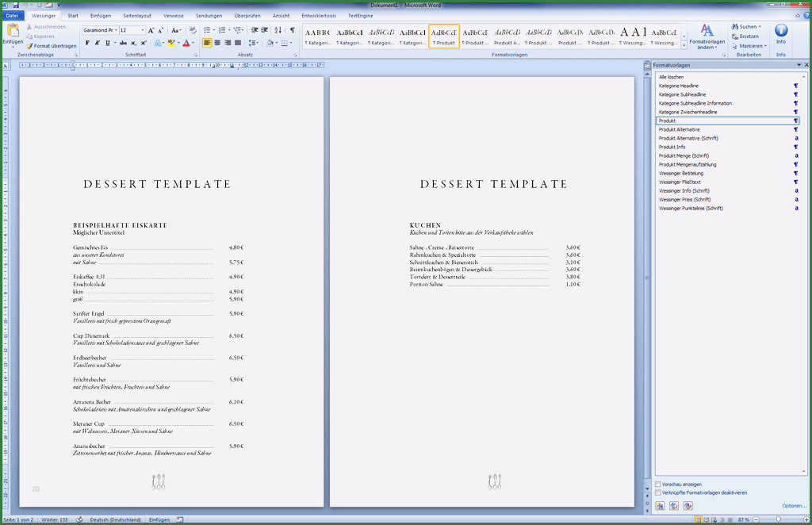Screen dimensions: 812x525
Task: Click the Format übertragen painter icon
Action: click(29, 46)
